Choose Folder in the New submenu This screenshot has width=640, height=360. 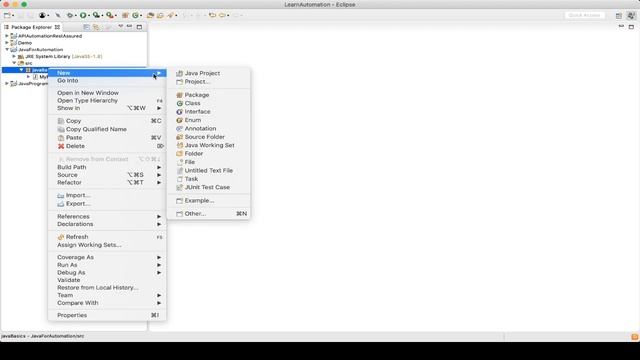point(209,153)
